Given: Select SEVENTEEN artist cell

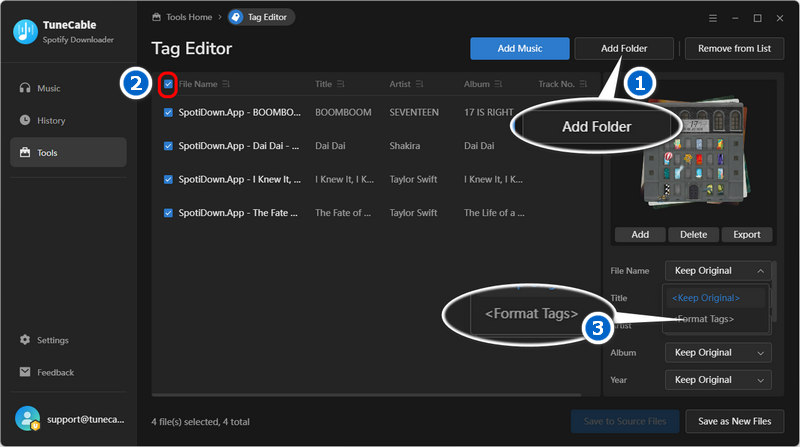Looking at the screenshot, I should [x=414, y=112].
